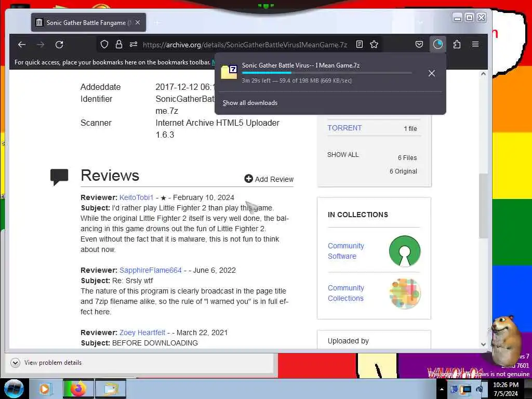Open the volume tray icon
Viewport: 532px width, 399px height.
[480, 389]
